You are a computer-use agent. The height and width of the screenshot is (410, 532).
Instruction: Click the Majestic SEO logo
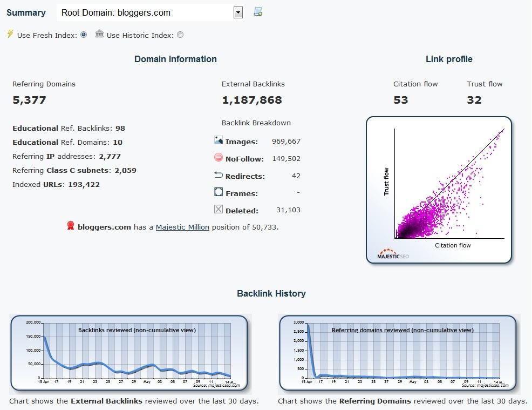pos(393,254)
